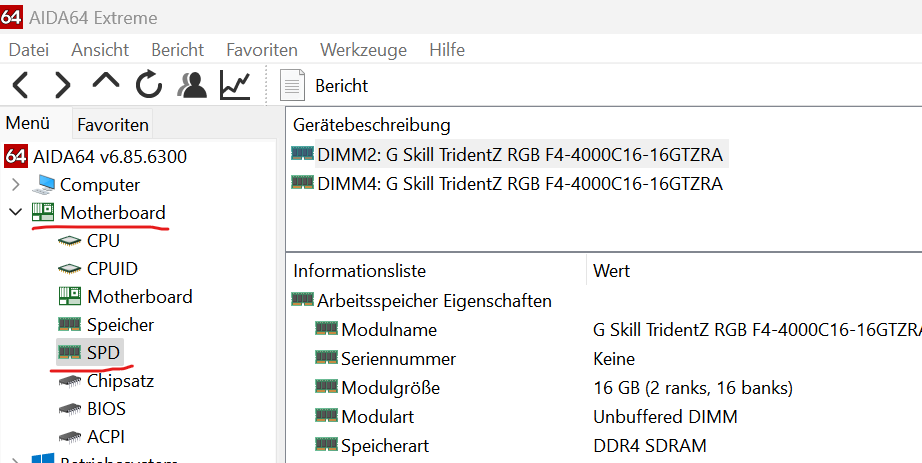Click the Modulart row label
The height and width of the screenshot is (463, 922).
point(378,417)
